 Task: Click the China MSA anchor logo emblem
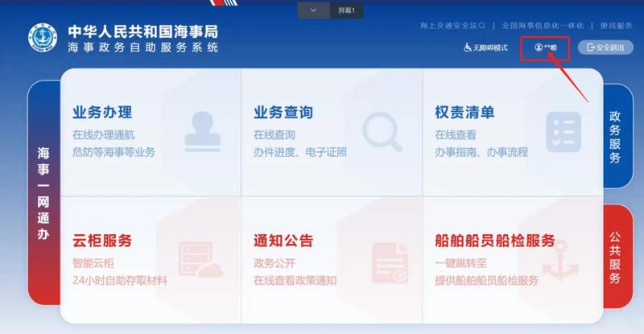[43, 39]
